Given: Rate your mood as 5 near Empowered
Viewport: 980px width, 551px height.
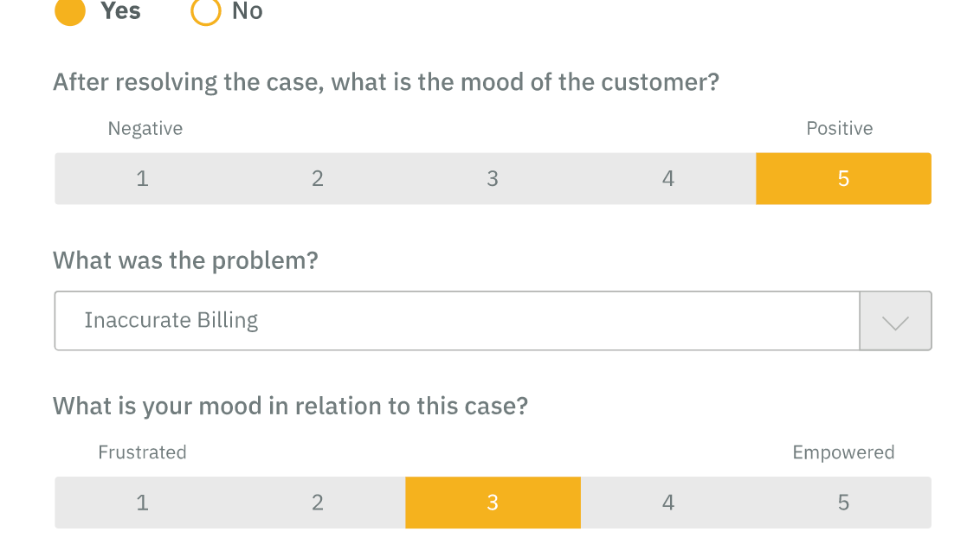Looking at the screenshot, I should pos(843,503).
